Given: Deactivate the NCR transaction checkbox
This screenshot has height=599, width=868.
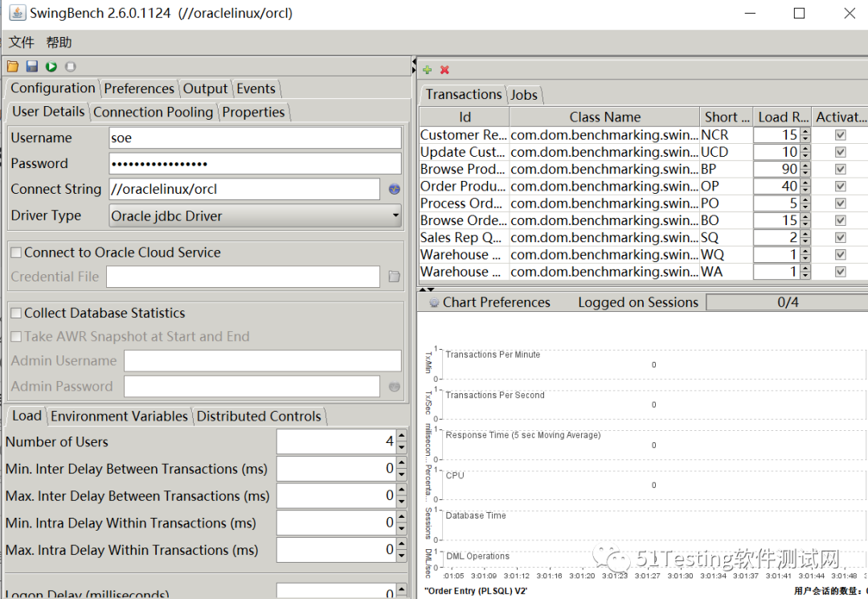Looking at the screenshot, I should click(x=841, y=134).
